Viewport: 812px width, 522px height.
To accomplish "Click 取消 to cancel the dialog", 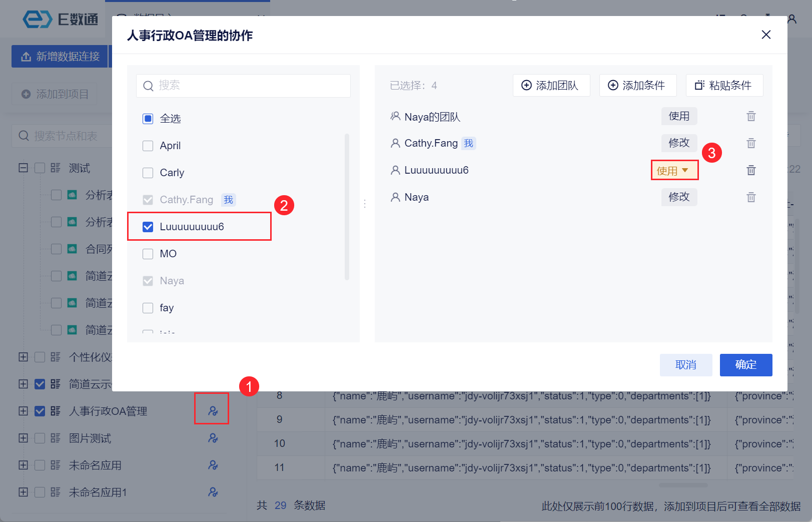I will tap(686, 365).
